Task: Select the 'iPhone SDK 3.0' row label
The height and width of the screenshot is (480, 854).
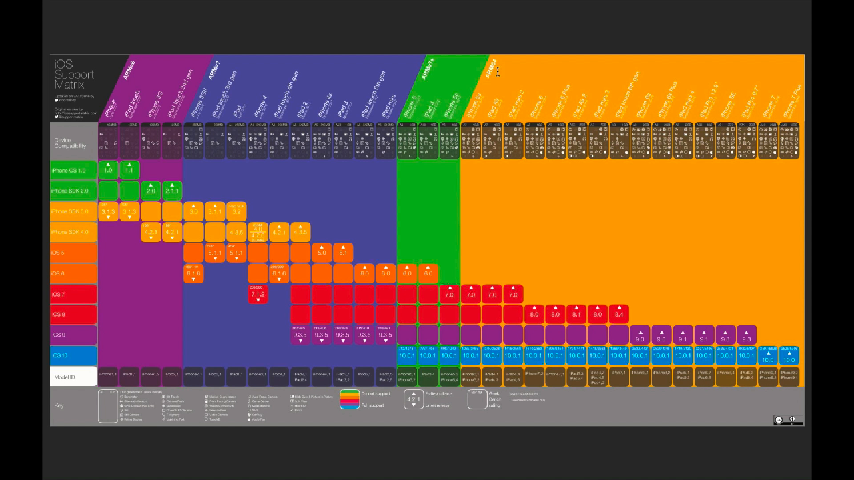Action: [74, 211]
